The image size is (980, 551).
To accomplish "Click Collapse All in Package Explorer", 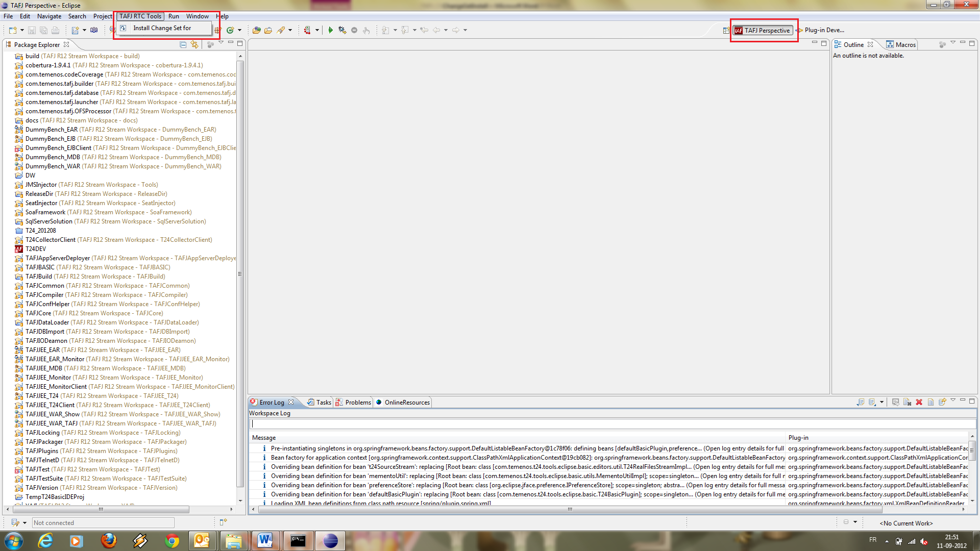I will (183, 45).
